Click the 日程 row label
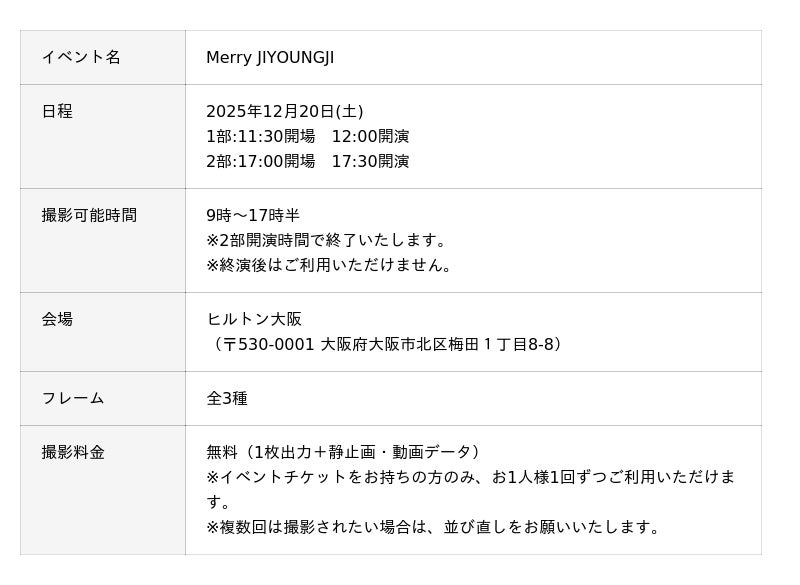The image size is (800, 585). coord(57,111)
